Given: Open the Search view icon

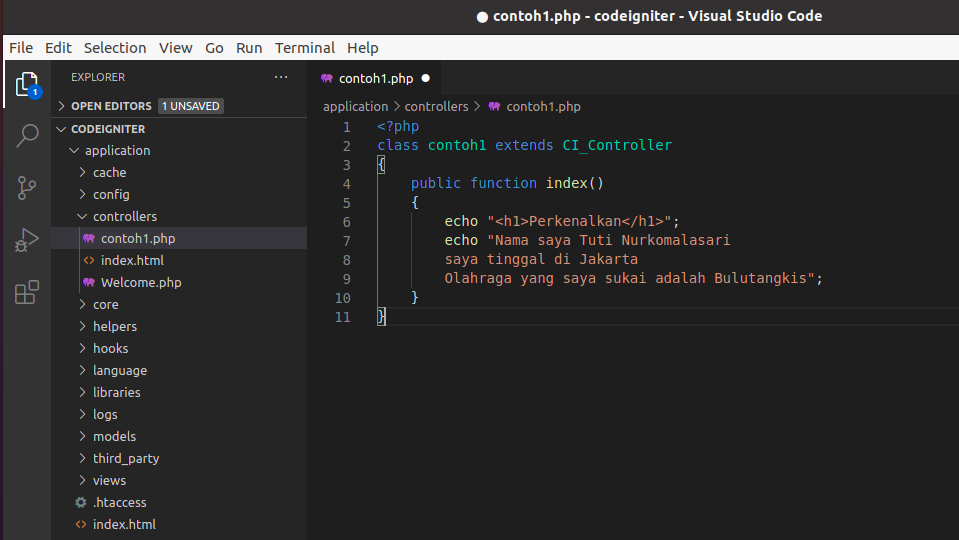Looking at the screenshot, I should click(x=27, y=135).
